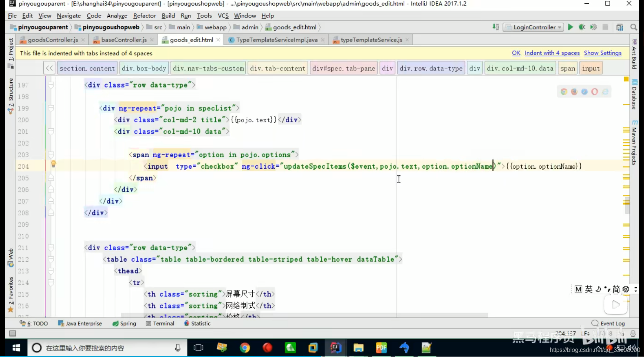Open the Project tool window sidebar
Image resolution: width=644 pixels, height=357 pixels.
point(10,53)
